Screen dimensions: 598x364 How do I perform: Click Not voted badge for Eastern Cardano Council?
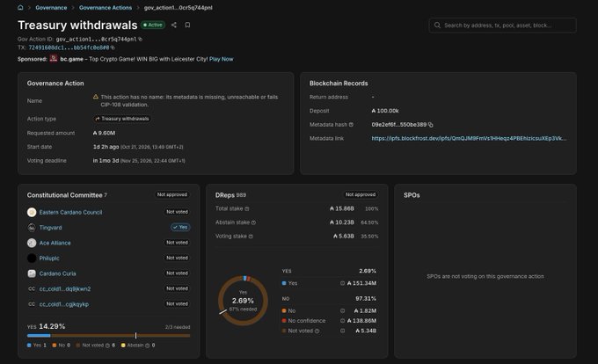point(177,212)
